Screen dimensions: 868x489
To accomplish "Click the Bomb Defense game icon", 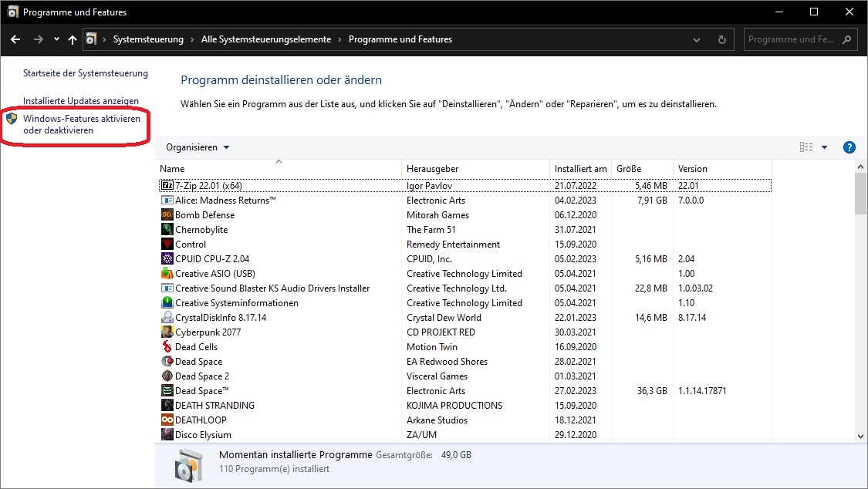I will 167,214.
